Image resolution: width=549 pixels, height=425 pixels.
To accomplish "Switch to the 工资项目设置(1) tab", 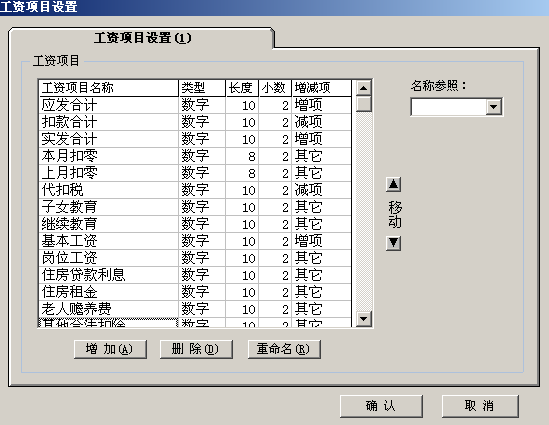I will pyautogui.click(x=142, y=38).
